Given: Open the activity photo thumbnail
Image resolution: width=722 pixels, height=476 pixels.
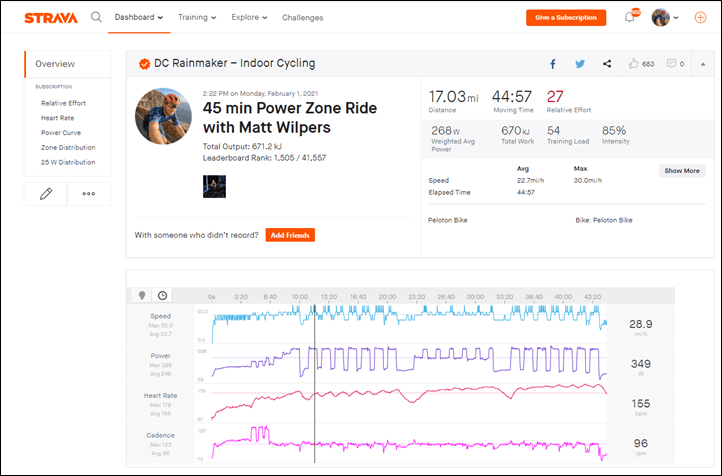Looking at the screenshot, I should [x=215, y=186].
